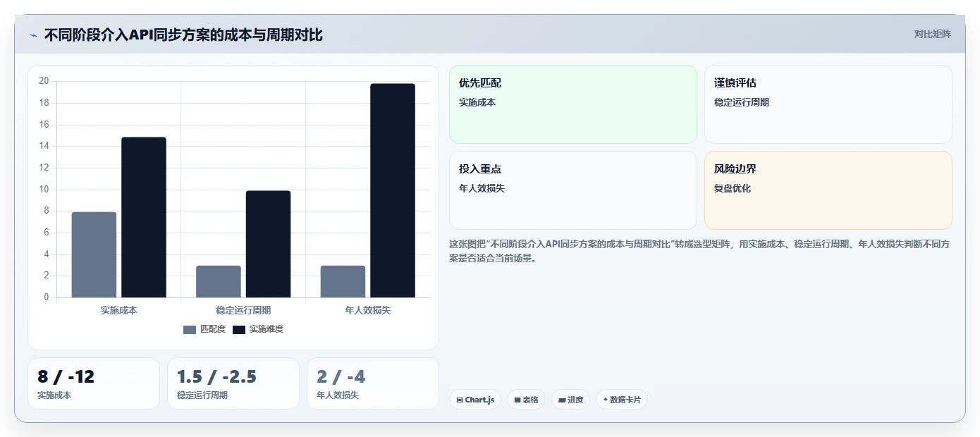
Task: Toggle the 匹配度 legend item
Action: 204,329
